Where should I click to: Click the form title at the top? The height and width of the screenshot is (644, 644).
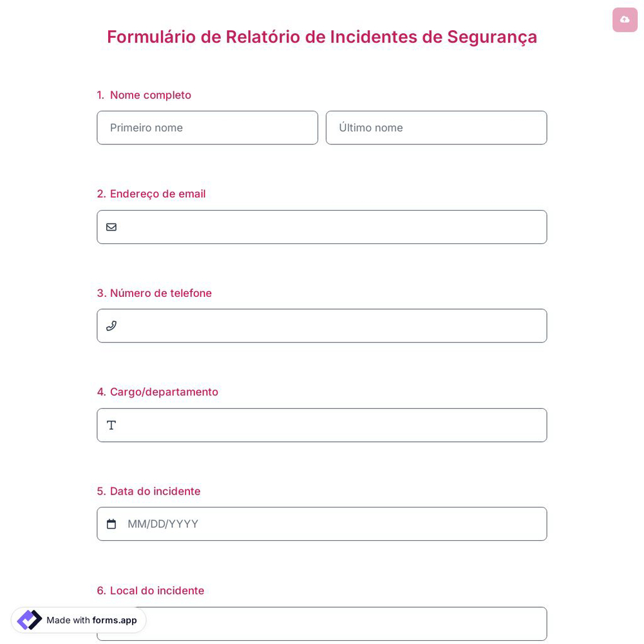322,37
